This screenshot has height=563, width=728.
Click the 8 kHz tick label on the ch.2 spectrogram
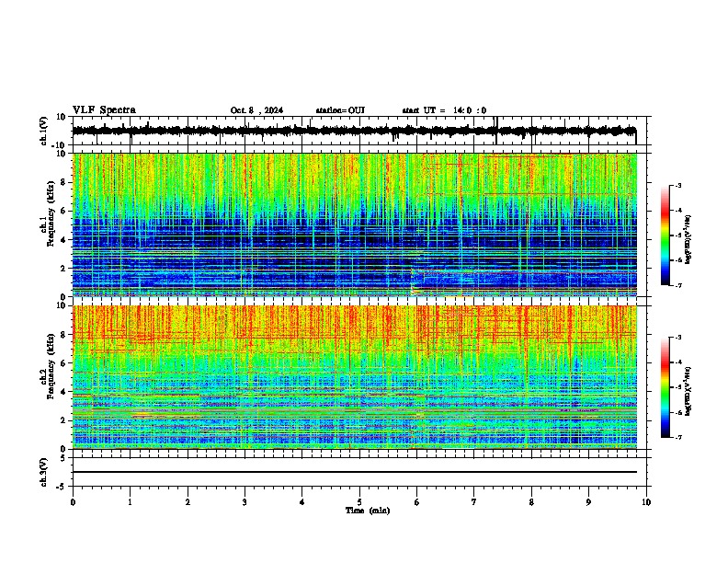[63, 334]
